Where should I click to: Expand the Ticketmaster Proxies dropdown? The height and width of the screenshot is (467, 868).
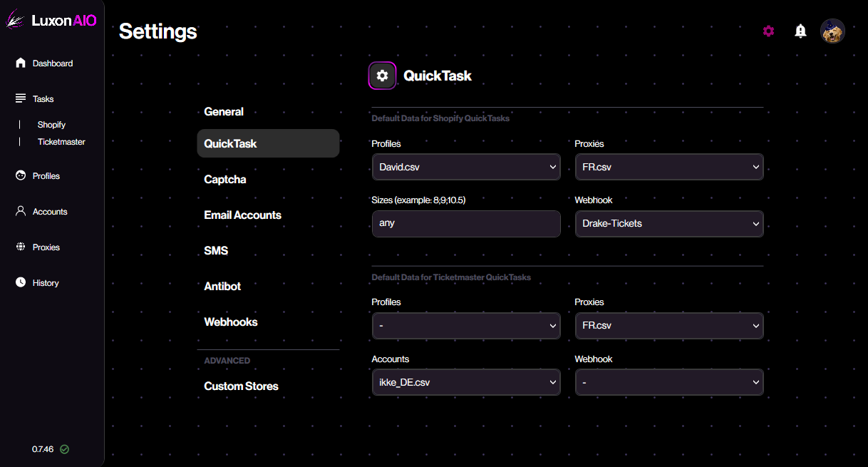point(668,326)
